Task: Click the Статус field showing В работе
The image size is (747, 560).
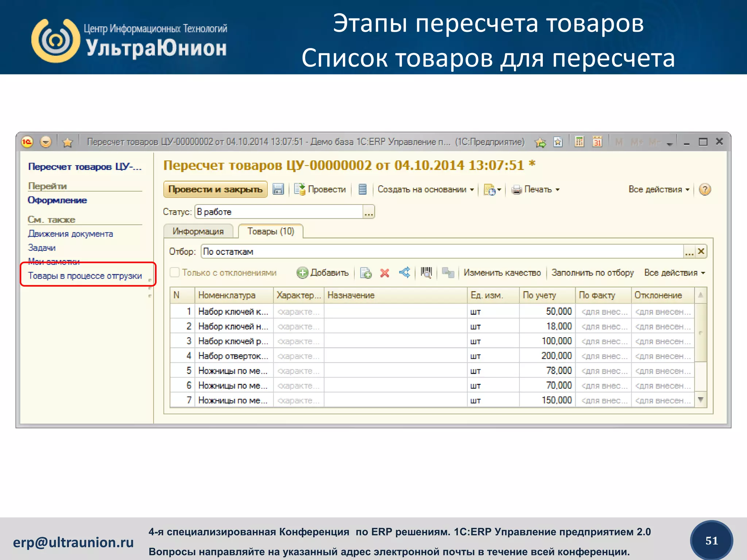Action: coord(279,212)
